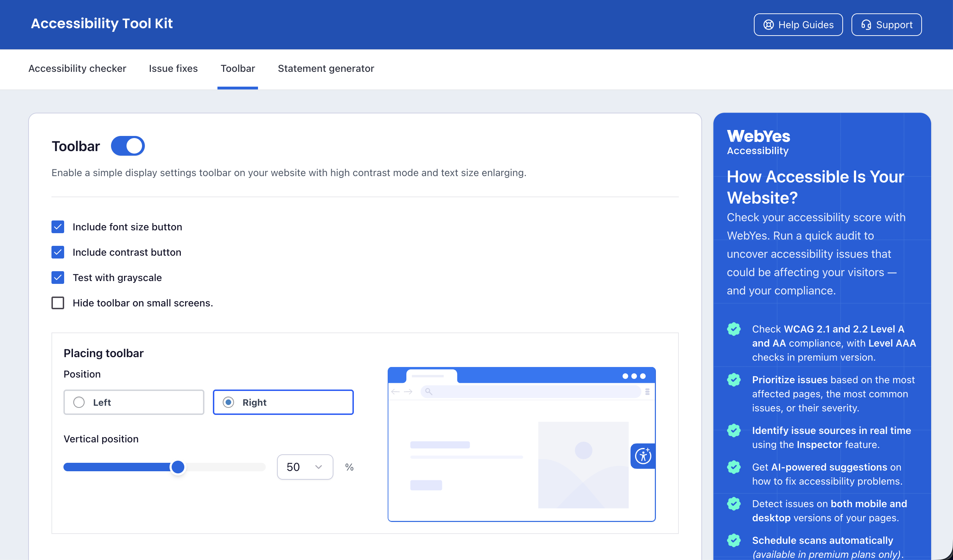Click the lifebuoy icon in Help Guides

pyautogui.click(x=768, y=25)
